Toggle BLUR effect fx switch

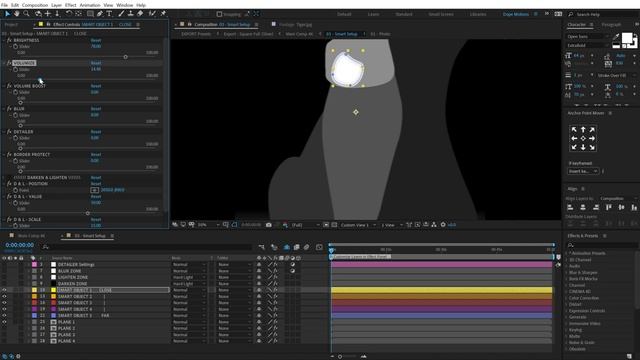click(x=9, y=109)
